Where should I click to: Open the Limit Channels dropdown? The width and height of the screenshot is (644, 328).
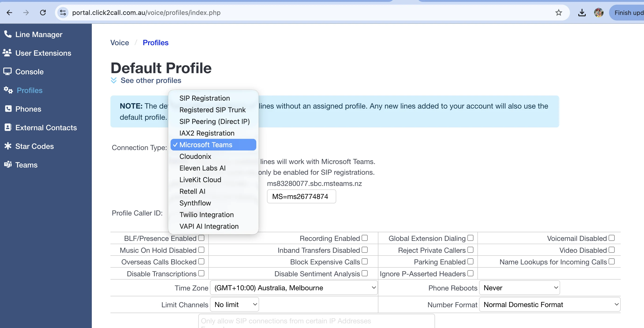[x=234, y=304]
